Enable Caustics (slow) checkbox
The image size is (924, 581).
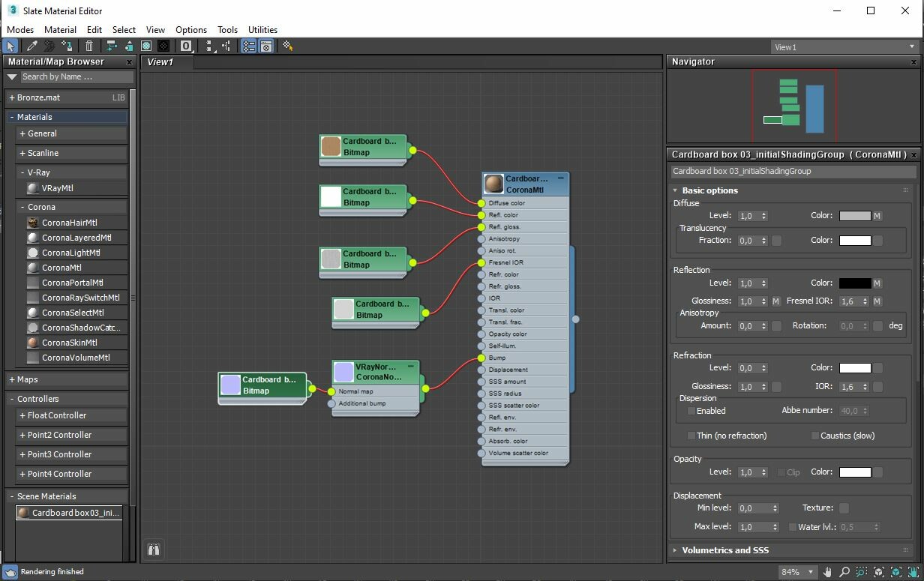point(815,436)
